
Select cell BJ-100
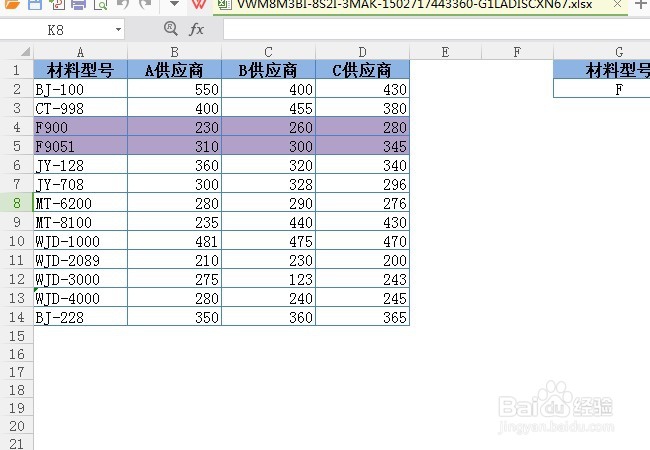[80, 89]
